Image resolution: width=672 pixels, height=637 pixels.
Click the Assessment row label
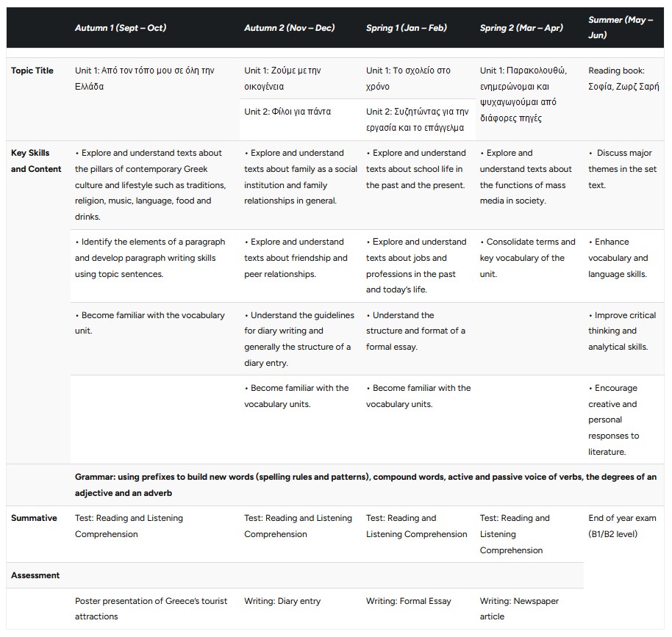tap(35, 575)
